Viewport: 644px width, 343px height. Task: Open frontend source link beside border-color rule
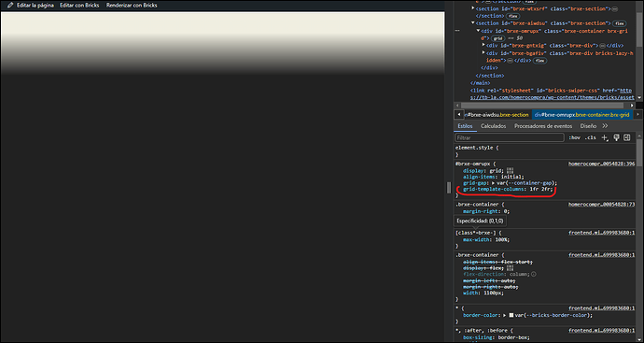tap(602, 308)
